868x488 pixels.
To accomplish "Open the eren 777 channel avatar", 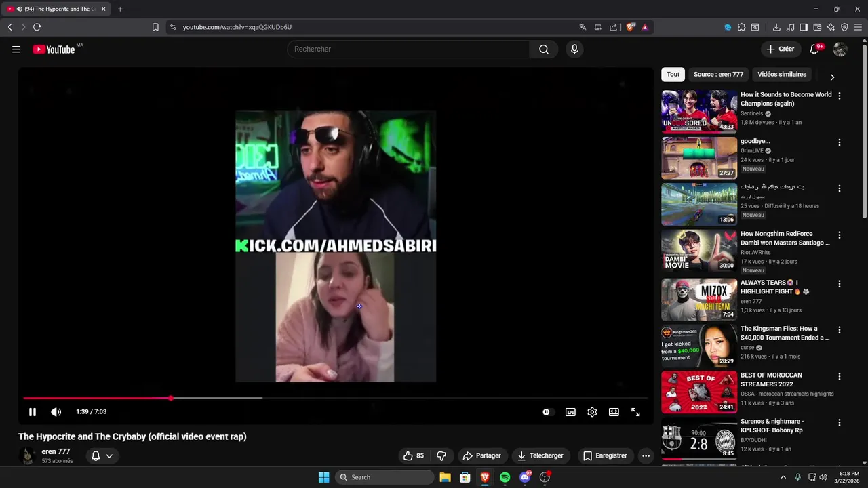I will tap(27, 455).
